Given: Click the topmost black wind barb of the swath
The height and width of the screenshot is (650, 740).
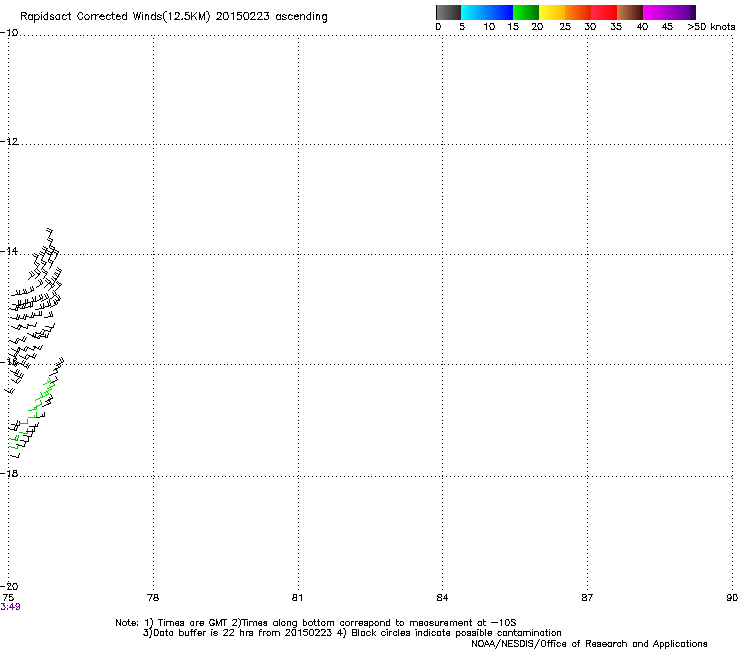Looking at the screenshot, I should pos(49,231).
